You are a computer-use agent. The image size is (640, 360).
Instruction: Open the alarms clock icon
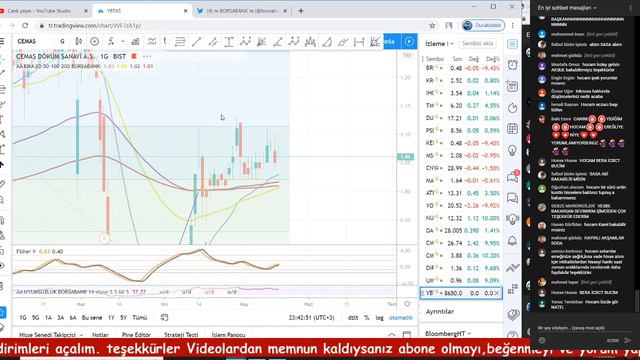click(512, 65)
